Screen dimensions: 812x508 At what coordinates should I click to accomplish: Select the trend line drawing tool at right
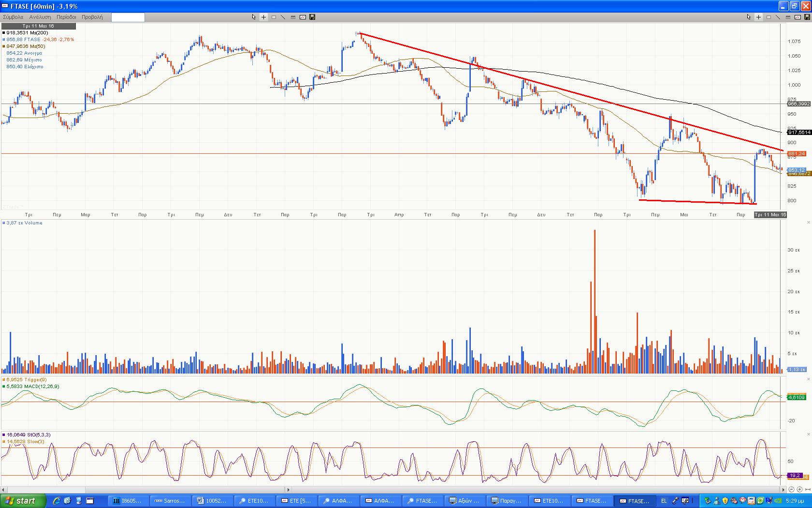pos(778,17)
